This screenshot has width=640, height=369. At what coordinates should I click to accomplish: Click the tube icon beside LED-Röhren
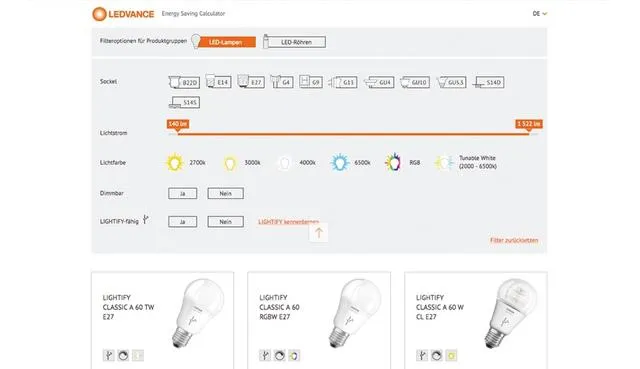coord(266,41)
